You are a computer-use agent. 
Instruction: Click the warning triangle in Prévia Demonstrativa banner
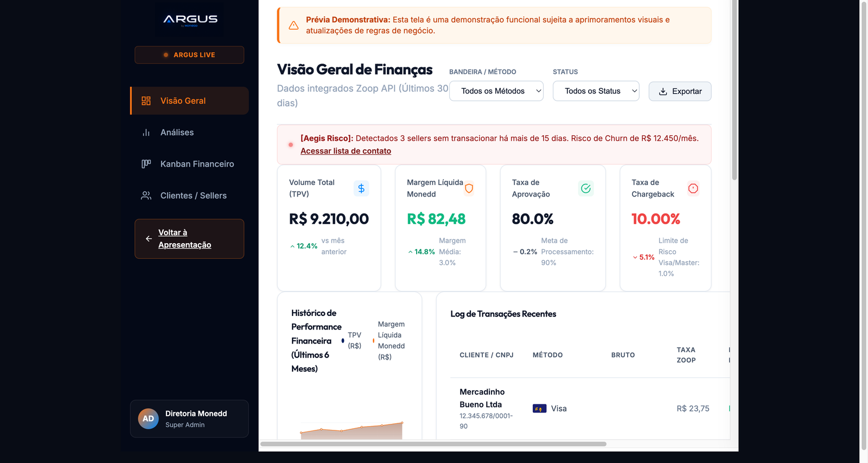coord(293,26)
